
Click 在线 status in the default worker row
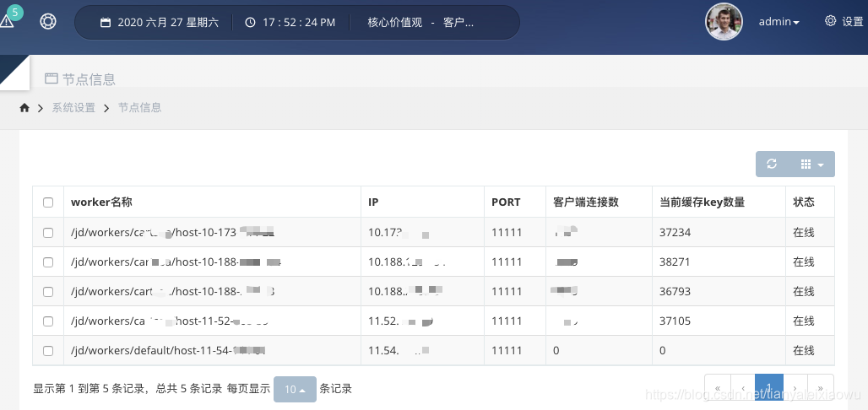coord(804,350)
